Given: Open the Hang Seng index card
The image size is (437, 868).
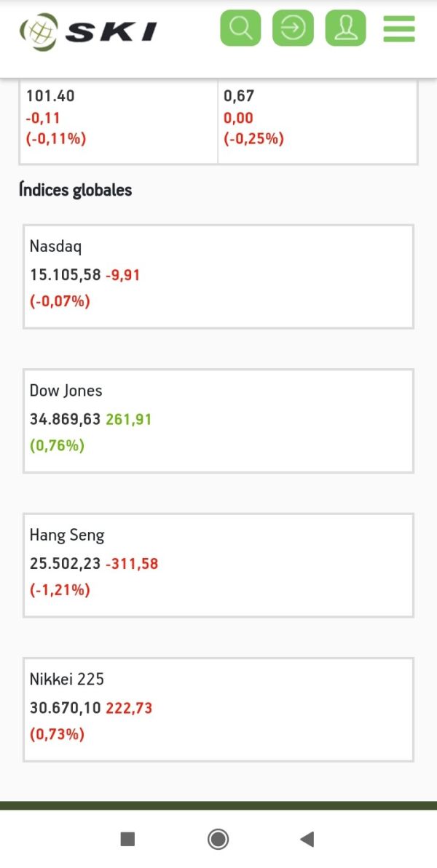Looking at the screenshot, I should (219, 565).
